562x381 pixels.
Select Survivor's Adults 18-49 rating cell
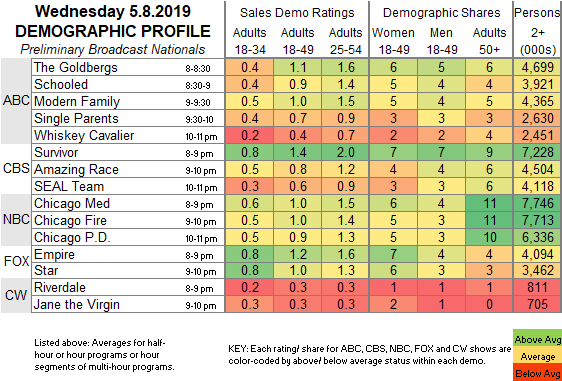click(297, 152)
